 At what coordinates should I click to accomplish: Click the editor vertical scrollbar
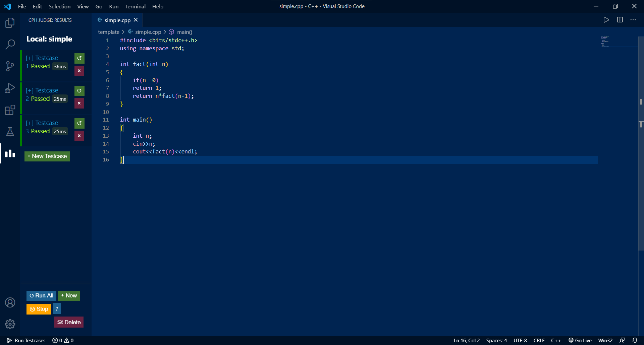pos(641,143)
